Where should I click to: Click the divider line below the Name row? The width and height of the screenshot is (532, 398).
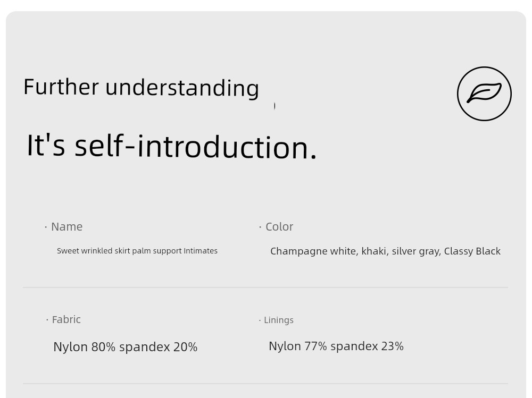coord(265,287)
